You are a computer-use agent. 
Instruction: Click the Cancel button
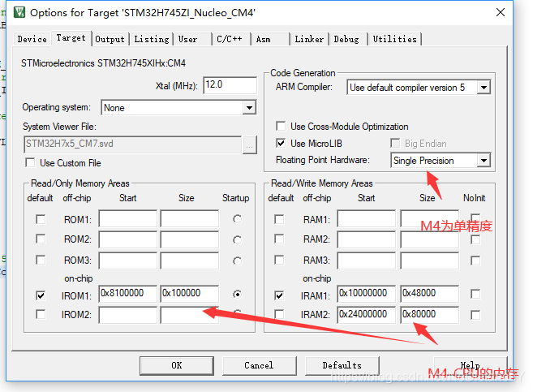coord(259,365)
